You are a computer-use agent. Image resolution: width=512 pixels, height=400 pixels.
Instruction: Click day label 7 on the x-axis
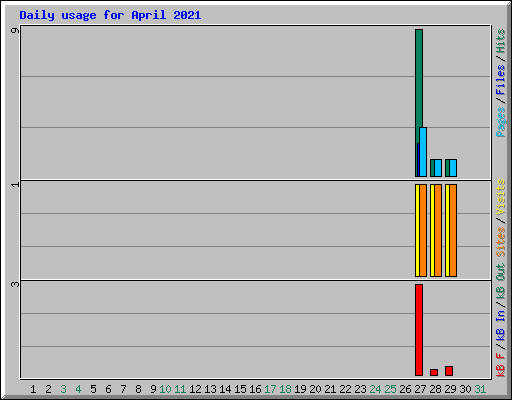point(123,389)
